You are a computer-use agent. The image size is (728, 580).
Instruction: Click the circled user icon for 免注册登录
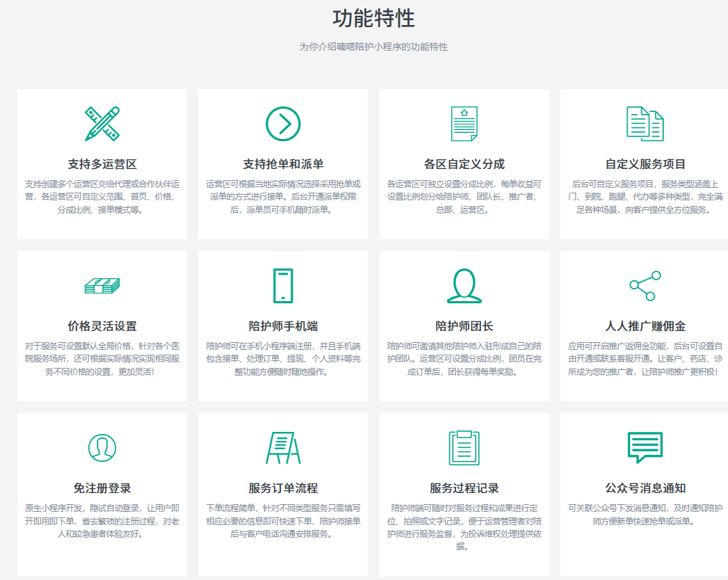point(102,448)
